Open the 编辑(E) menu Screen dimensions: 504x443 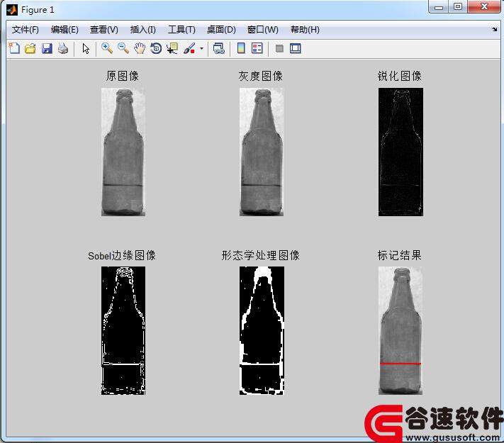tap(65, 30)
